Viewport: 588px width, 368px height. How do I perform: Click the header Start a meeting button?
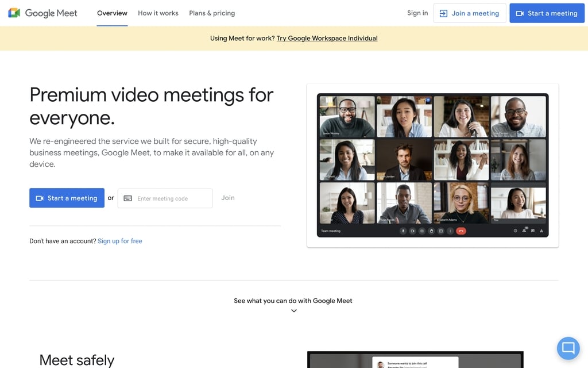[x=547, y=13]
